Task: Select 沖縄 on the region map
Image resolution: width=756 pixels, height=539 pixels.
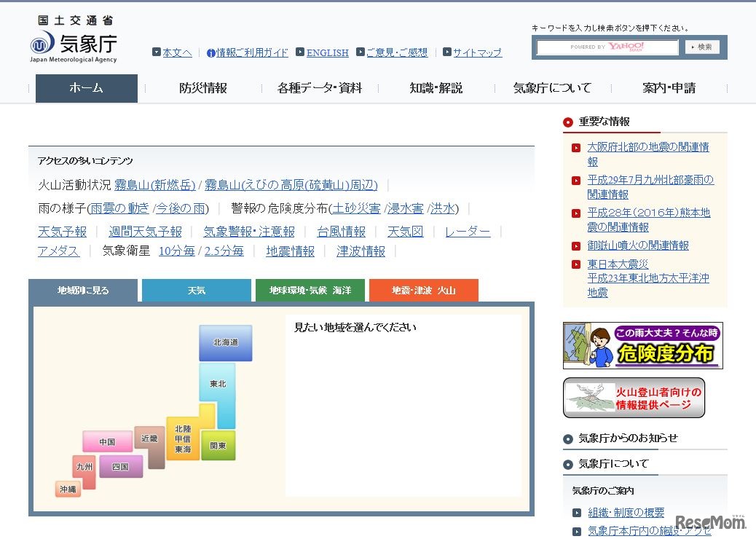Action: pos(68,489)
